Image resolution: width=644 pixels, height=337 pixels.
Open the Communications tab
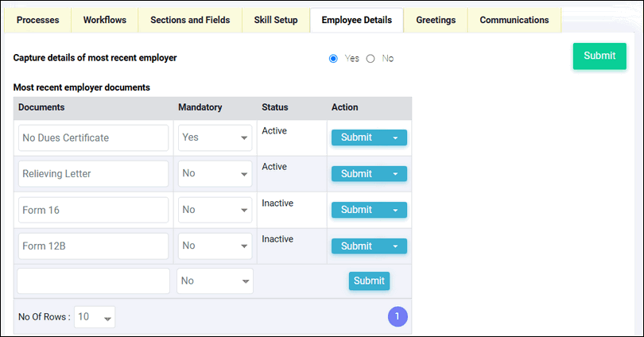(x=514, y=20)
